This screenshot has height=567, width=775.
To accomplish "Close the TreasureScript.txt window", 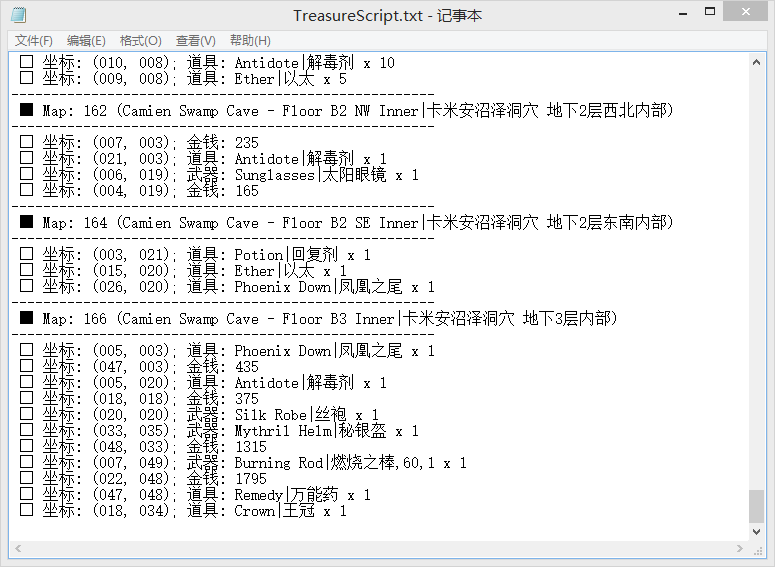I will point(746,11).
